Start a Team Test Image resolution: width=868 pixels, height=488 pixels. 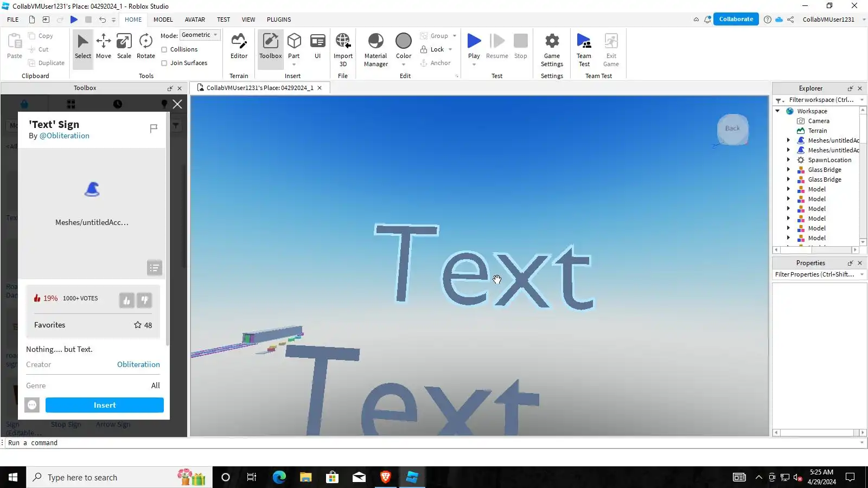tap(584, 49)
